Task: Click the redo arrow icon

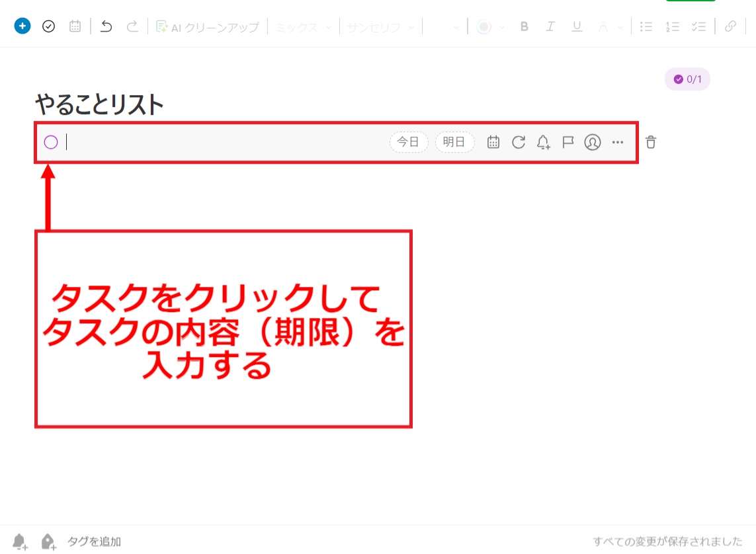Action: point(132,26)
